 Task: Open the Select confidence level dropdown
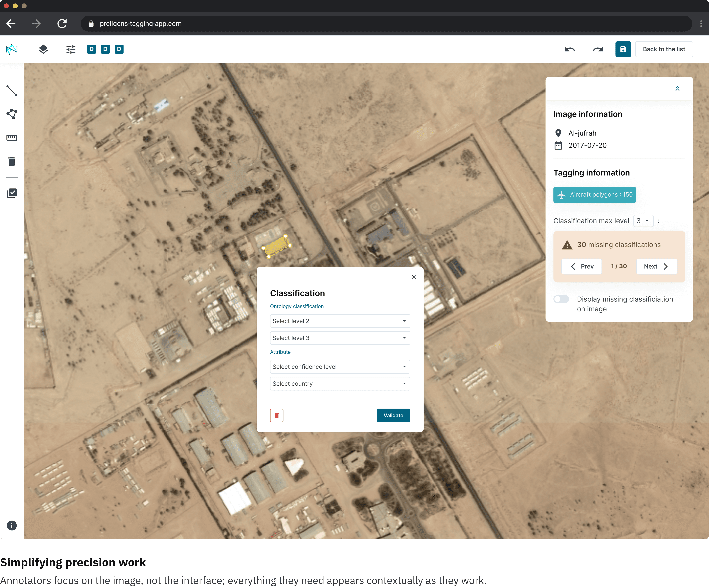click(x=340, y=367)
